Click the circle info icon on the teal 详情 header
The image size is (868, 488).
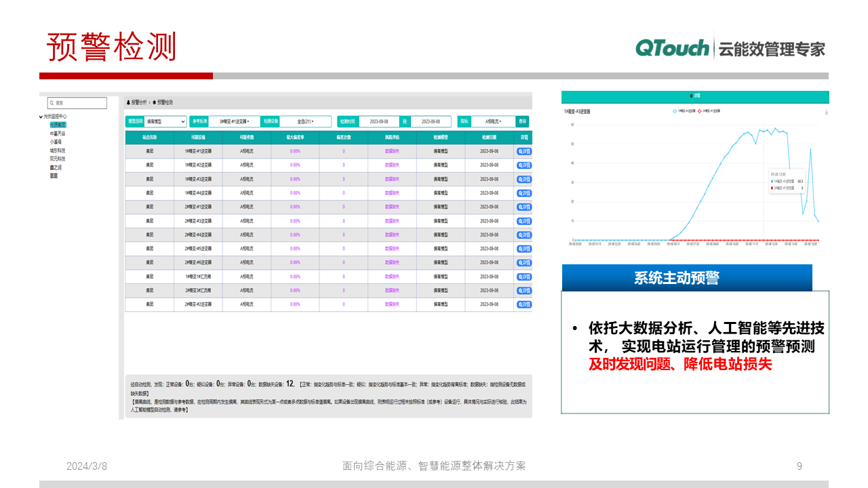[691, 96]
